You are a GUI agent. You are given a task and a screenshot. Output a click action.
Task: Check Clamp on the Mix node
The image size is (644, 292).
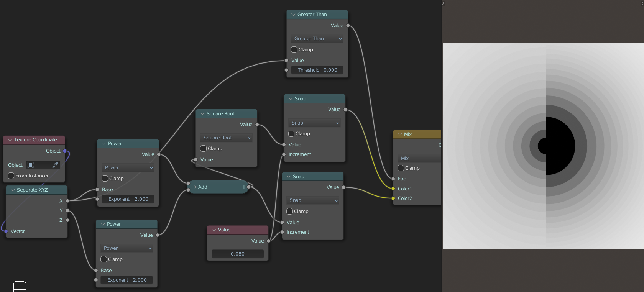click(x=401, y=168)
